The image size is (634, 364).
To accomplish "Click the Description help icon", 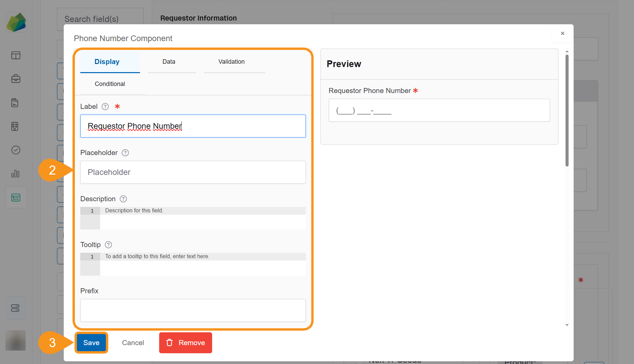I will (x=123, y=199).
